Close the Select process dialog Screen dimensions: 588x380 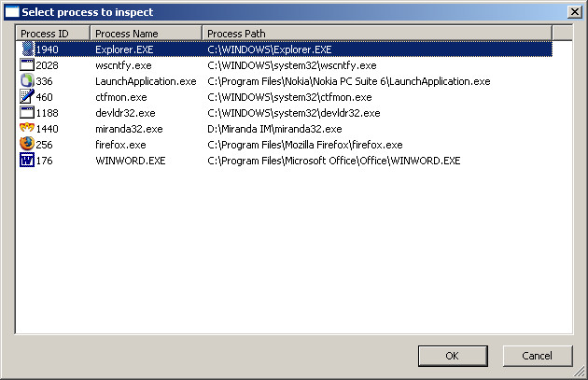(575, 12)
